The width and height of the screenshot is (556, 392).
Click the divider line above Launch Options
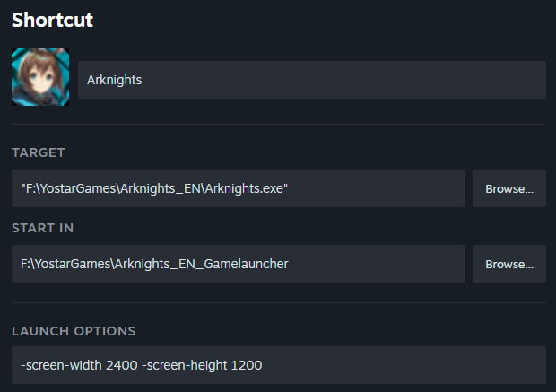(x=279, y=302)
